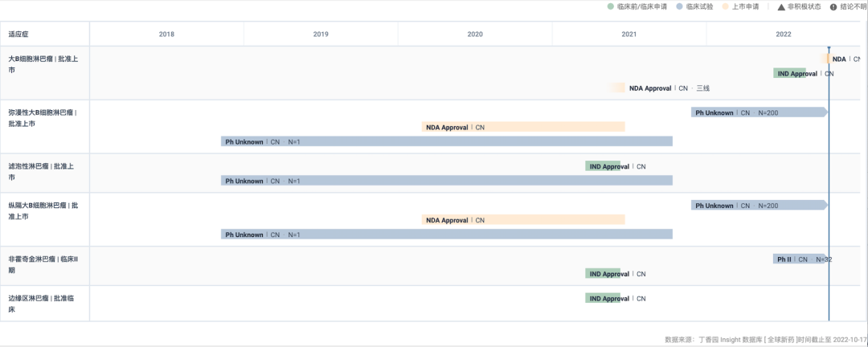The height and width of the screenshot is (347, 868).
Task: Select IND Approval bar in the 大B细胞淋巴瘤 row
Action: (795, 73)
